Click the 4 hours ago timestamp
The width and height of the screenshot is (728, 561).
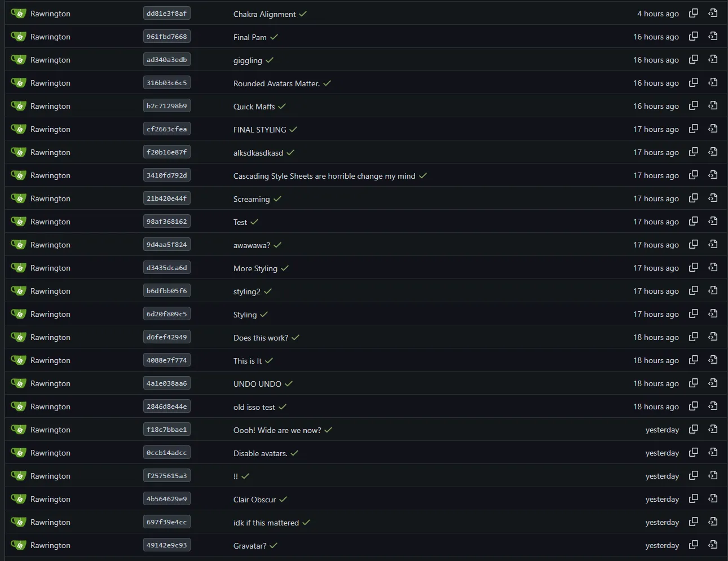(658, 13)
